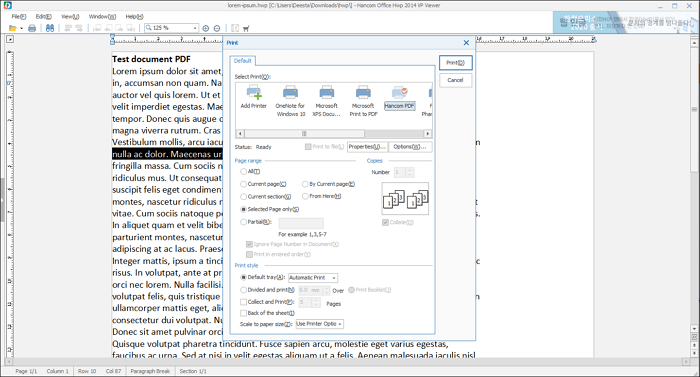Screen dimensions: 700x377
Task: Click right arrow of printer list scrollbar
Action: click(x=428, y=134)
